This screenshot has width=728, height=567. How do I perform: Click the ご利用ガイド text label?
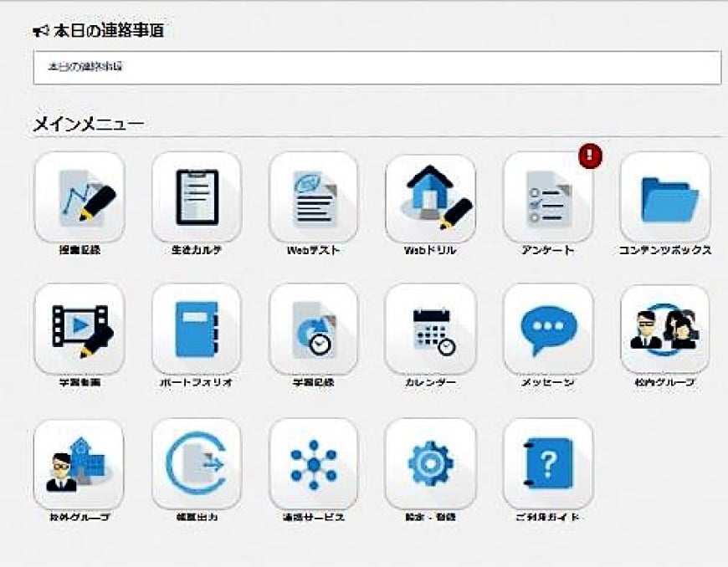click(548, 517)
